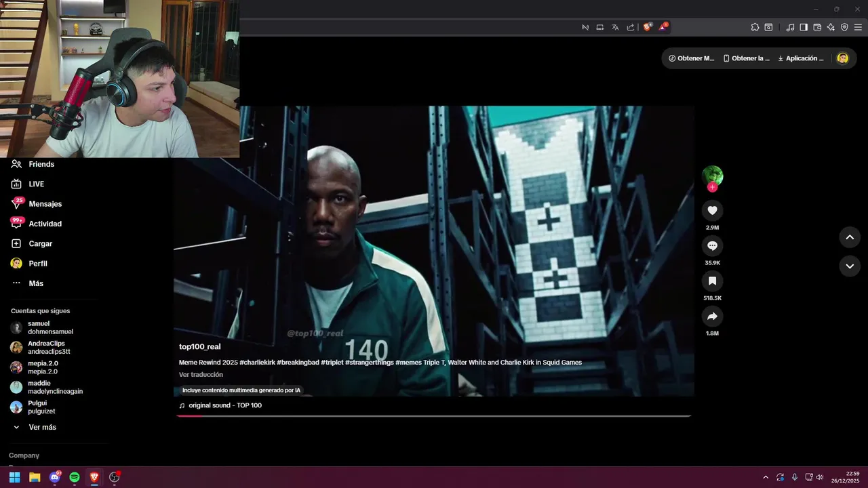Image resolution: width=868 pixels, height=488 pixels.
Task: Like the video with the heart icon
Action: (x=712, y=210)
